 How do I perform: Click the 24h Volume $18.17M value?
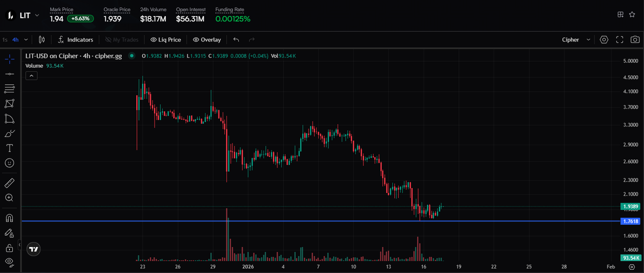tap(153, 19)
